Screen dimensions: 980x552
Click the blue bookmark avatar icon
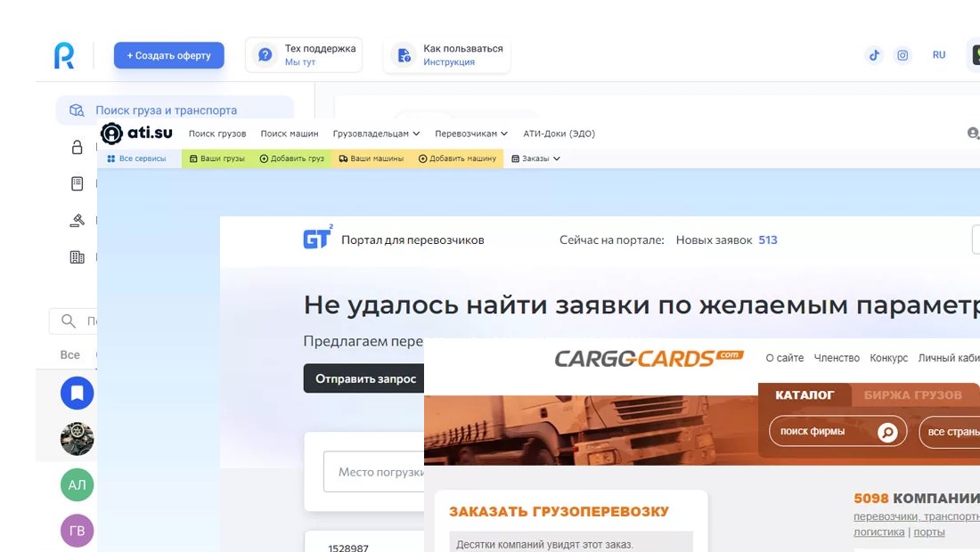click(77, 393)
